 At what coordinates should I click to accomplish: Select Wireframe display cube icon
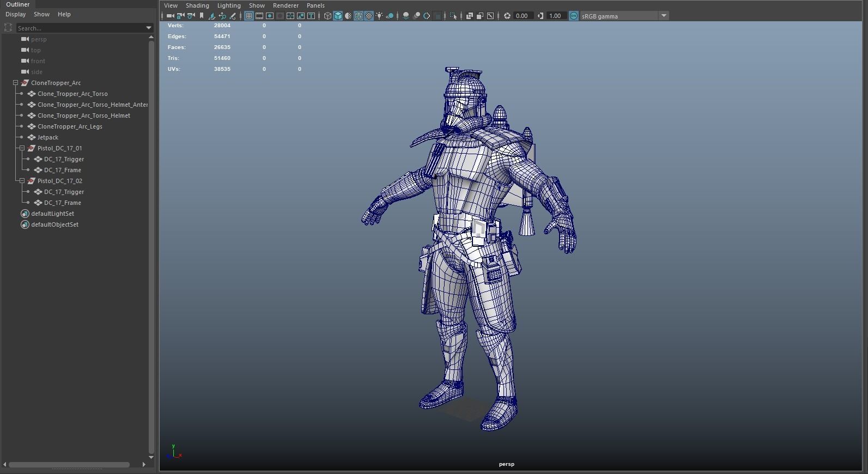tap(327, 16)
